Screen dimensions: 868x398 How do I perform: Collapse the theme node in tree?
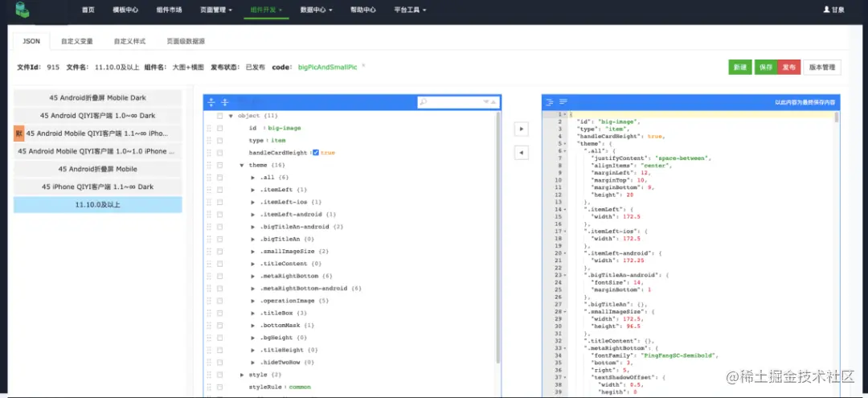tap(242, 165)
